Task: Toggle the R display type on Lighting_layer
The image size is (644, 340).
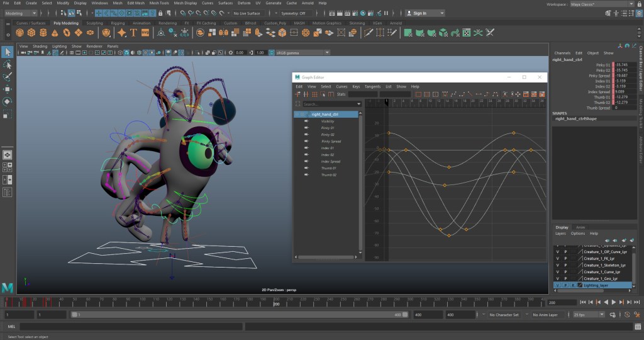Action: [x=572, y=285]
